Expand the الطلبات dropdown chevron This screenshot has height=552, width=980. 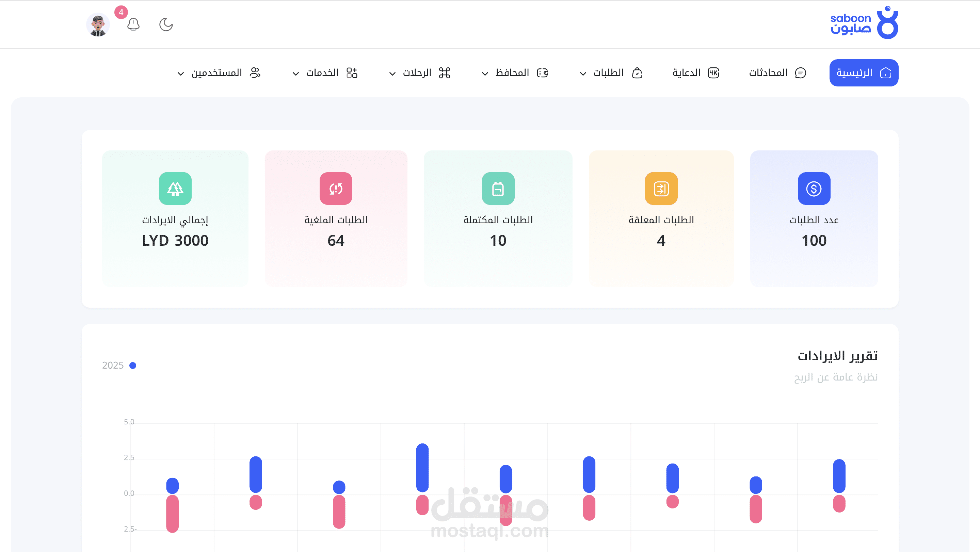tap(583, 74)
